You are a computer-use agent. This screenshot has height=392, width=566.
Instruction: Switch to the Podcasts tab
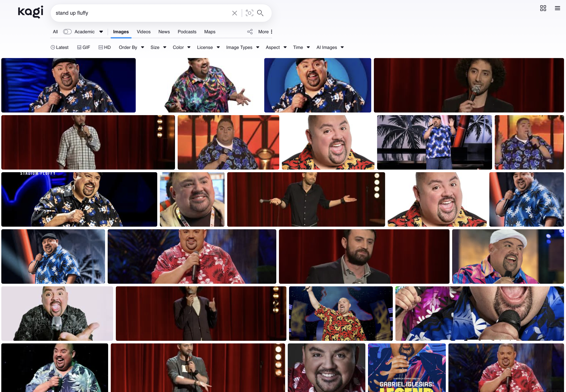[187, 32]
